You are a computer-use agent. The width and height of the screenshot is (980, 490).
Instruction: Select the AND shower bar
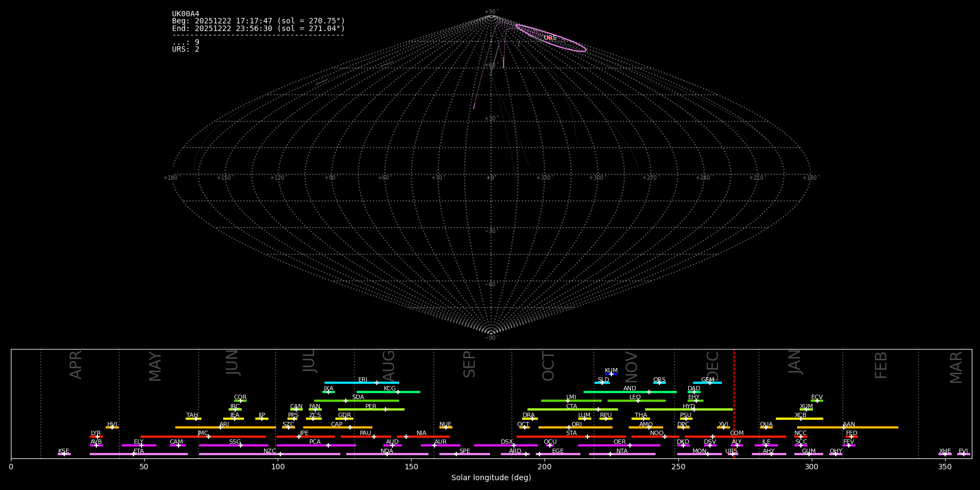(x=630, y=391)
